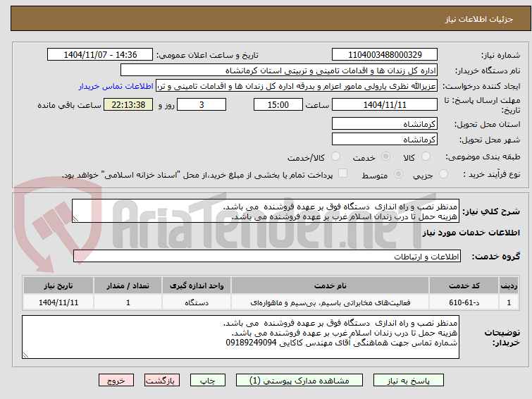Viewport: 532px width, 399px height.
Task: Click the نوع فرآیند خرید label
Action: coord(492,174)
